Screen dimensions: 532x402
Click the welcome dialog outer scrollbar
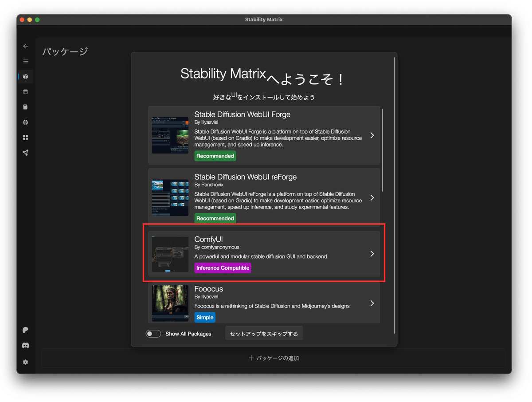tap(394, 194)
